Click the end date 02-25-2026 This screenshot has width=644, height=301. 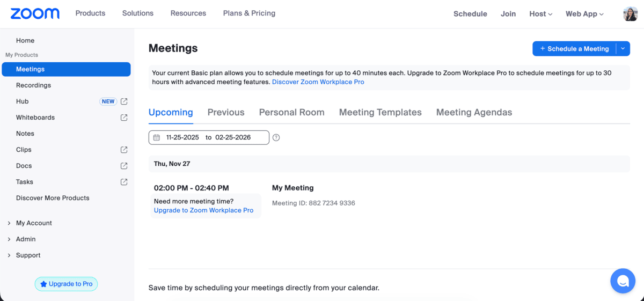coord(233,137)
